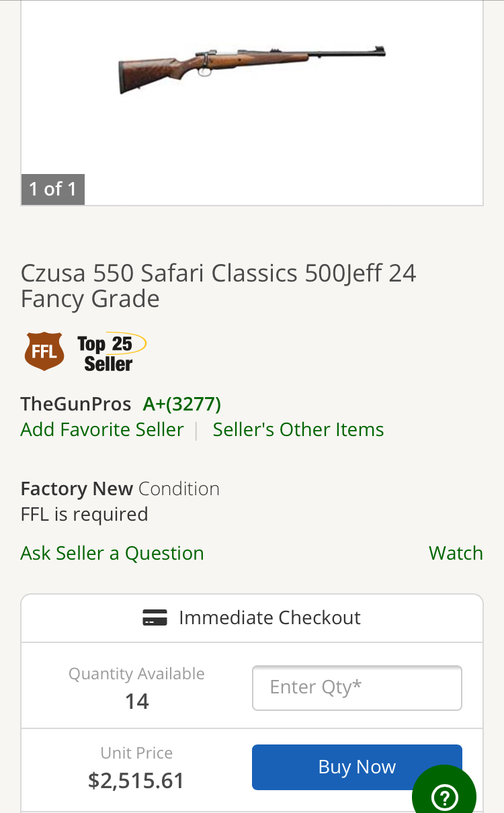Click the Immediate Checkout header text
Viewport: 504px width, 813px height.
point(269,617)
